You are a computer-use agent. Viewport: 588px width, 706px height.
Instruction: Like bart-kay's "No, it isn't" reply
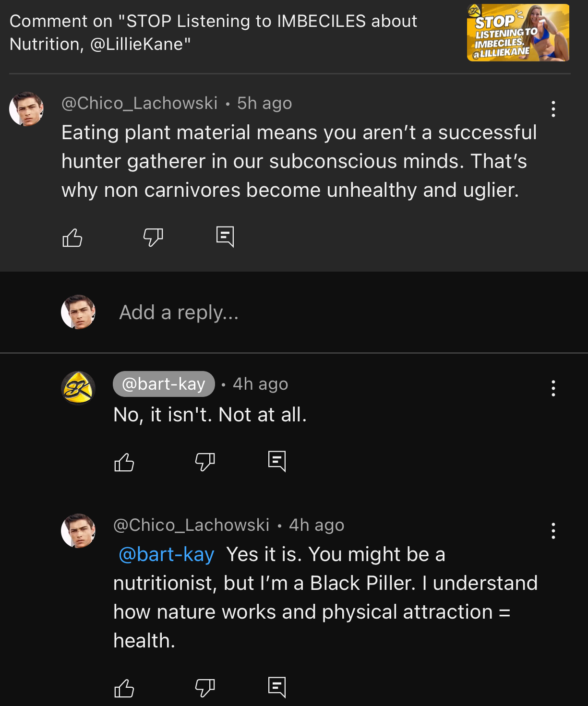(x=124, y=462)
